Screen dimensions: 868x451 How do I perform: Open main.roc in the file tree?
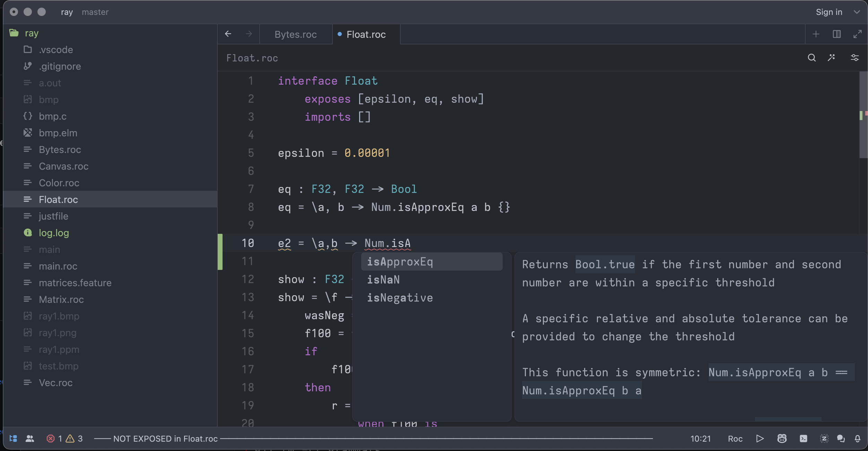click(110, 266)
